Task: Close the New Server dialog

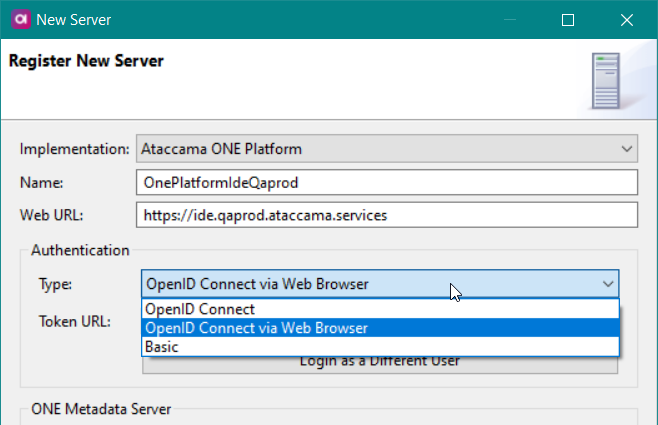Action: coord(626,19)
